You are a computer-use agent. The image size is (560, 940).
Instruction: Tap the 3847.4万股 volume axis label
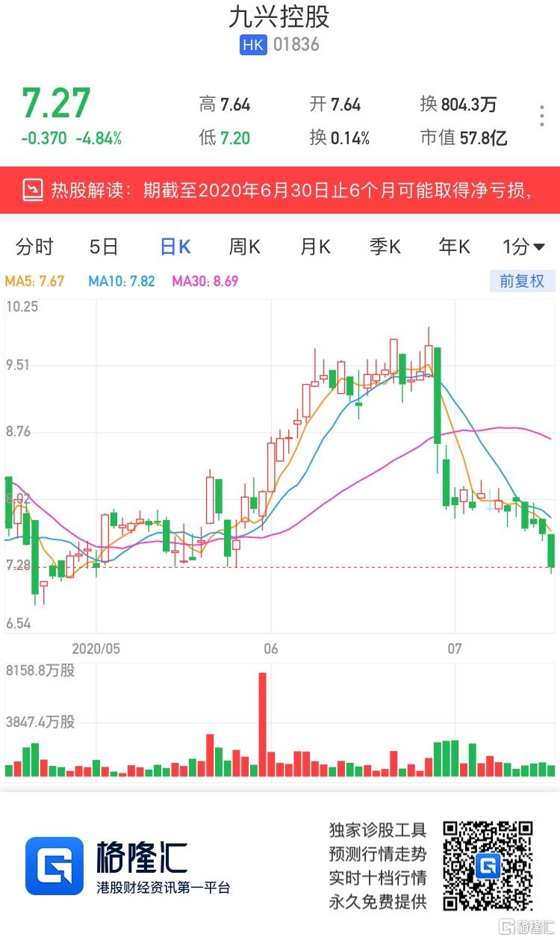pos(40,722)
